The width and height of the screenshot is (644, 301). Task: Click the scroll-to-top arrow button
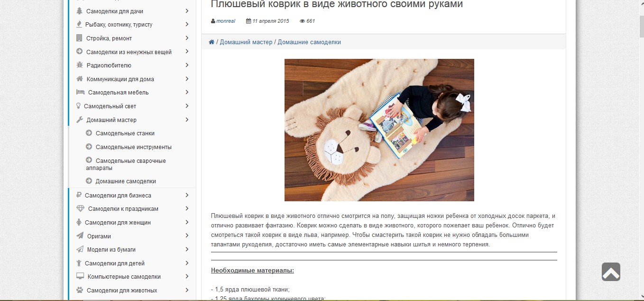coord(611,272)
